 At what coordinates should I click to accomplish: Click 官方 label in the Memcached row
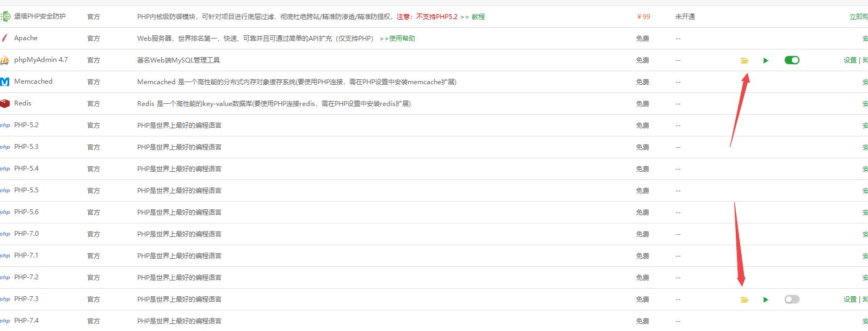(94, 82)
